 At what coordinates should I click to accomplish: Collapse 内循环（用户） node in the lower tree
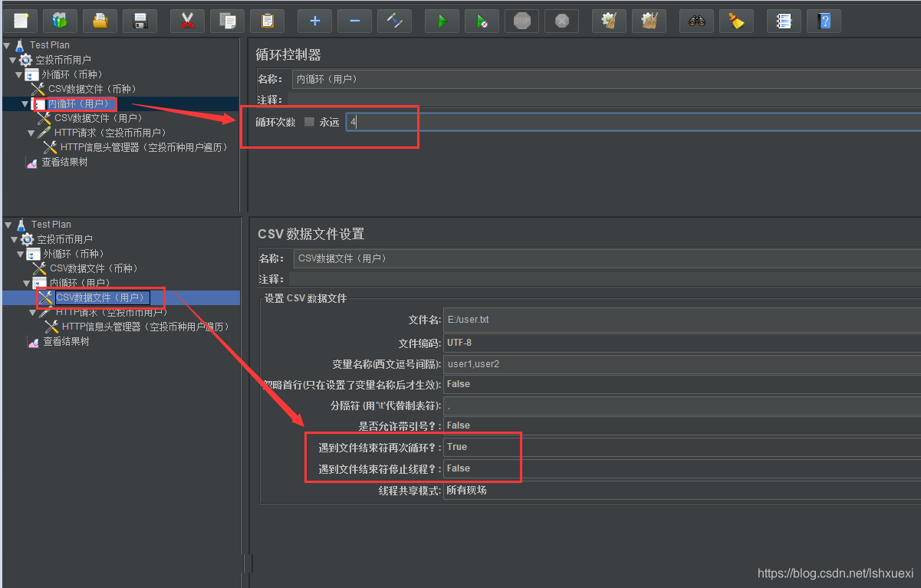pyautogui.click(x=27, y=283)
